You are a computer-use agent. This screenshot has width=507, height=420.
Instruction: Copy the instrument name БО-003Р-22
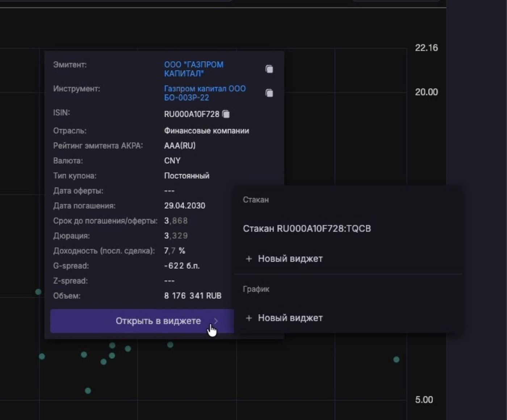269,93
